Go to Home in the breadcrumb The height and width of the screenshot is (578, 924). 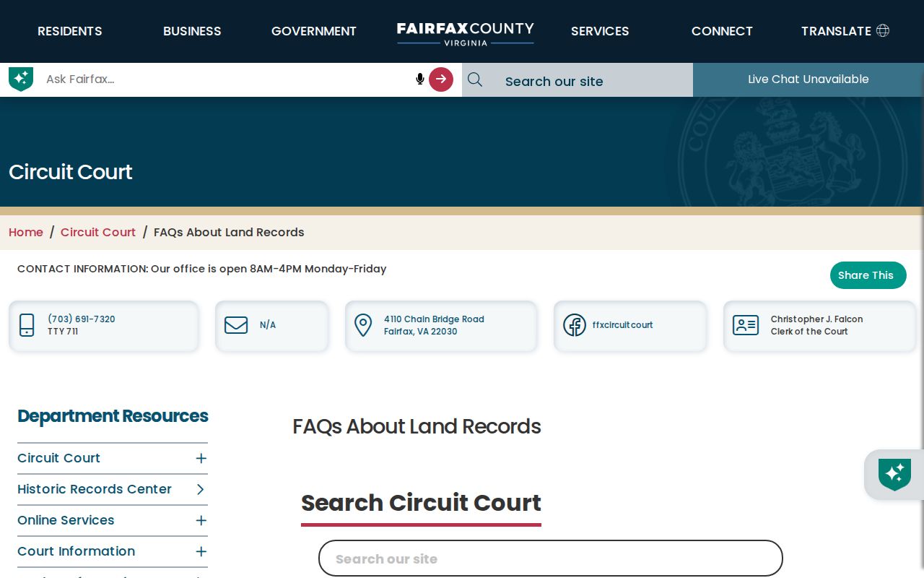coord(26,232)
